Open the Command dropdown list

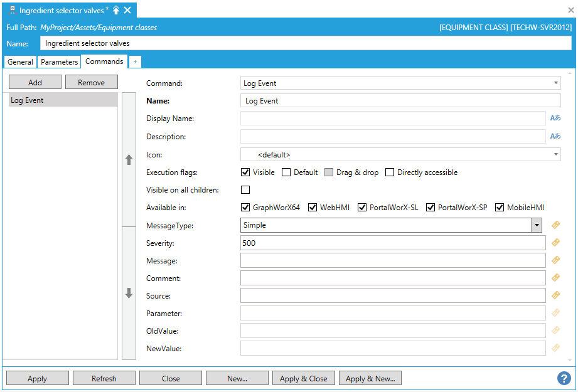click(x=556, y=83)
